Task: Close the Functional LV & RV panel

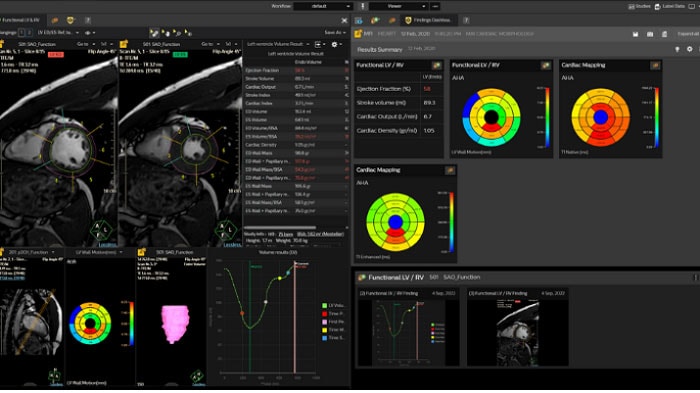Action: pos(344,21)
